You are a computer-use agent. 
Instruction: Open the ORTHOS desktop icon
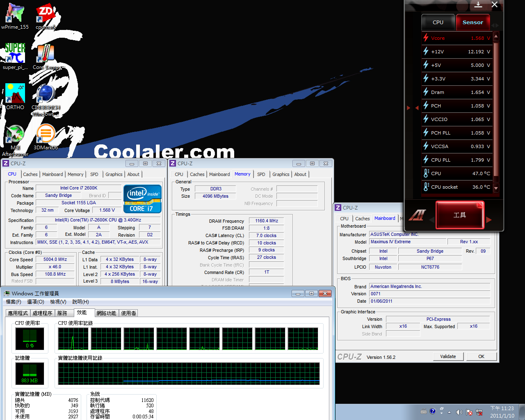pyautogui.click(x=15, y=96)
